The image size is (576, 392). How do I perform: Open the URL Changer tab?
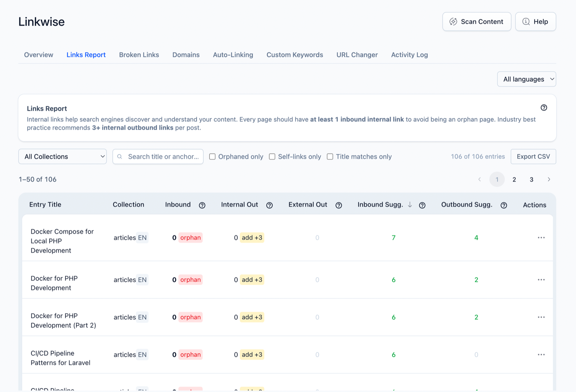click(357, 55)
